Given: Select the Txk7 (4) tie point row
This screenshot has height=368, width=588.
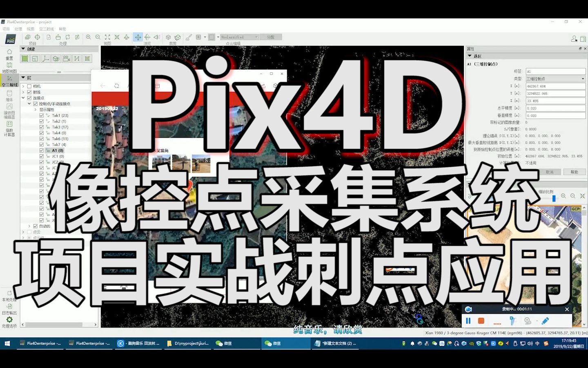Looking at the screenshot, I should click(59, 145).
